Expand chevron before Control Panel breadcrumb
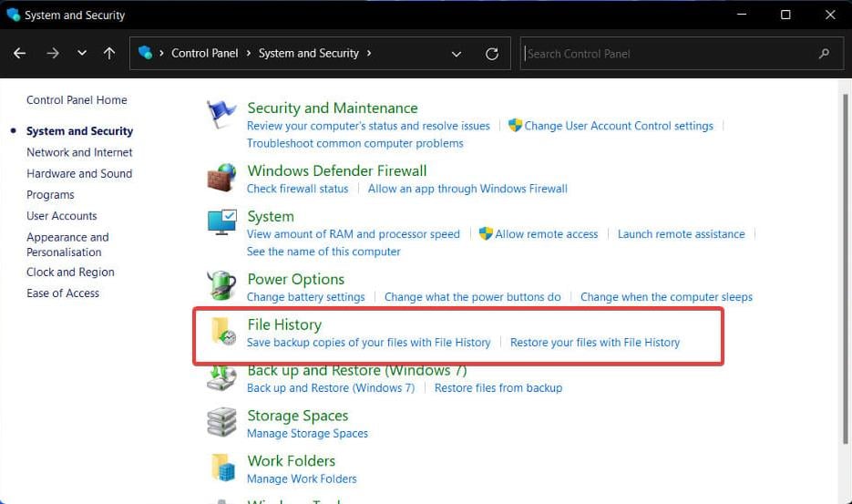The image size is (852, 504). (161, 53)
